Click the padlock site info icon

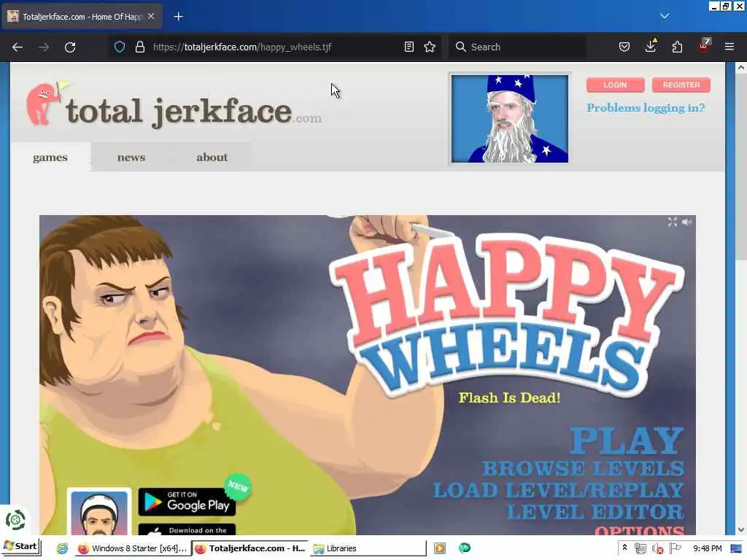tap(139, 47)
